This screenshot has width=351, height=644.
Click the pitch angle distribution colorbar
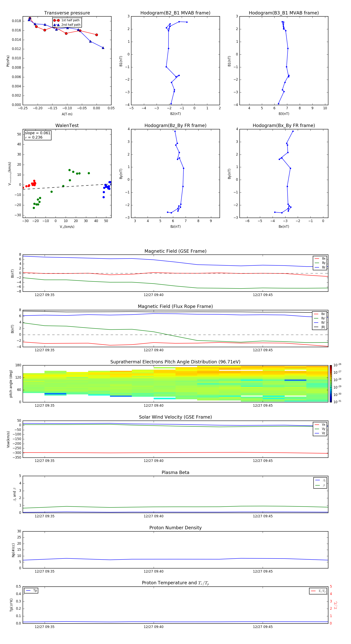coord(331,384)
